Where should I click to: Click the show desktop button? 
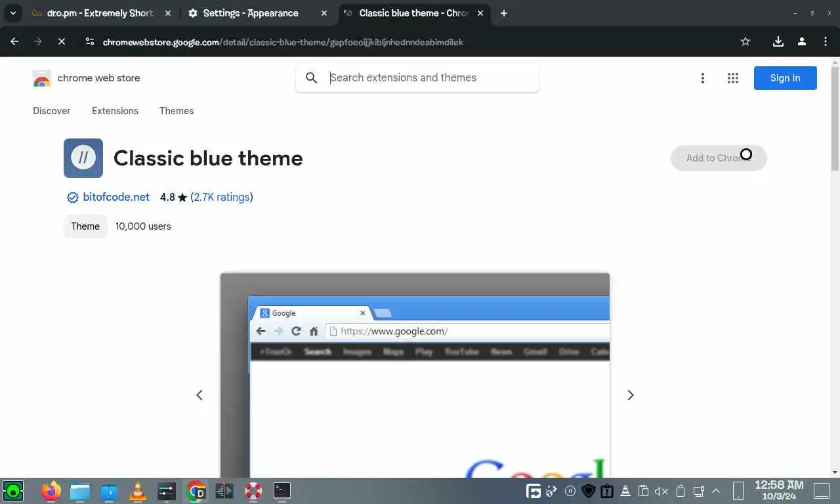pyautogui.click(x=822, y=491)
